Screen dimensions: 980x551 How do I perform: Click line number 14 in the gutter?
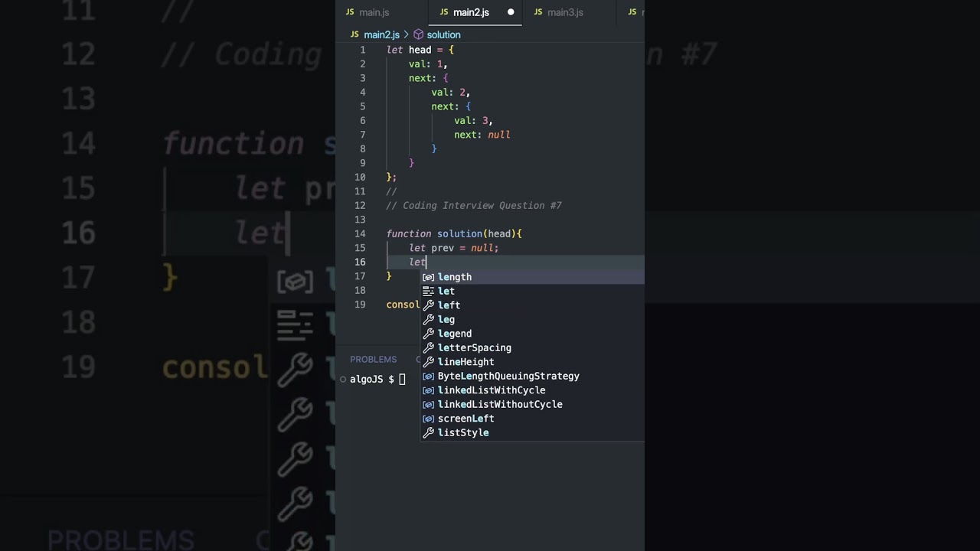[x=360, y=233]
